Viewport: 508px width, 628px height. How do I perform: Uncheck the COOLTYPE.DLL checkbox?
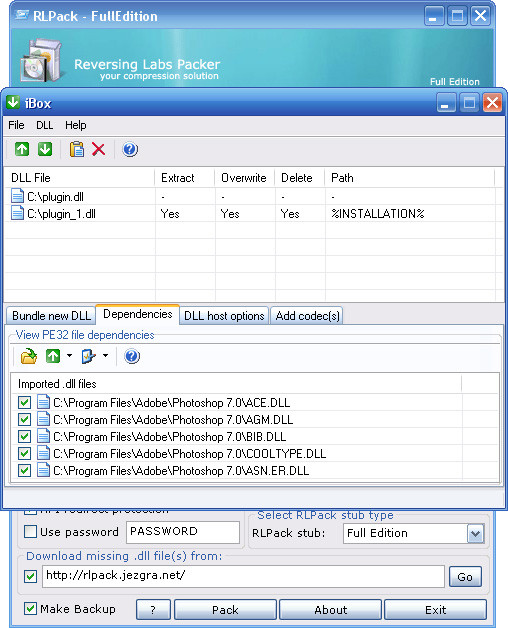pos(24,453)
